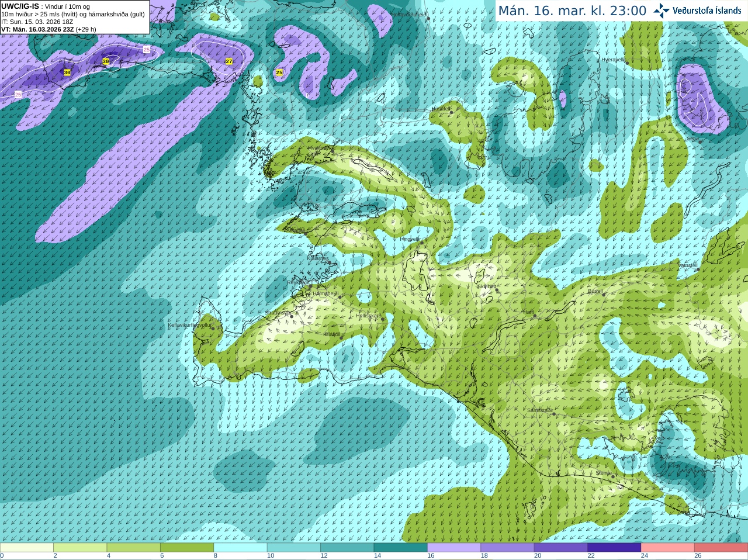Click the Þingvellir station label
The image size is (748, 560).
tap(410, 239)
